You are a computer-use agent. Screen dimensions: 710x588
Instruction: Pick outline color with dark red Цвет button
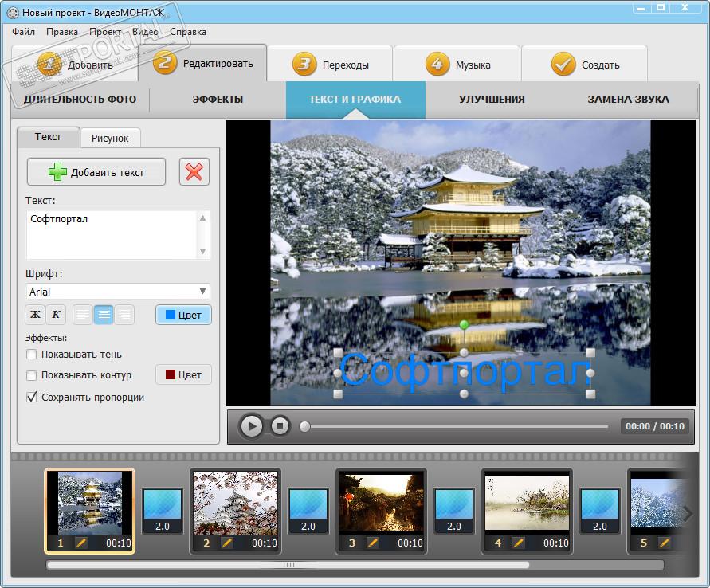(183, 374)
